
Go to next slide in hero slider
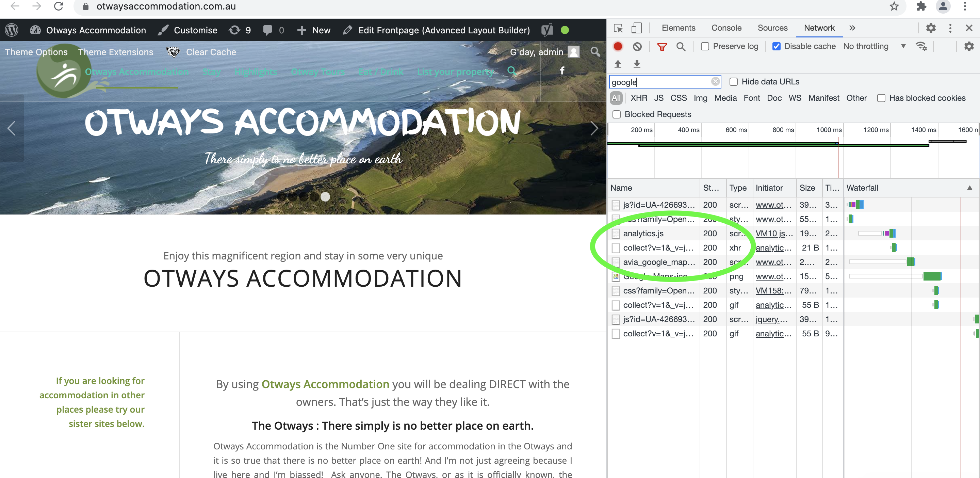pyautogui.click(x=594, y=128)
